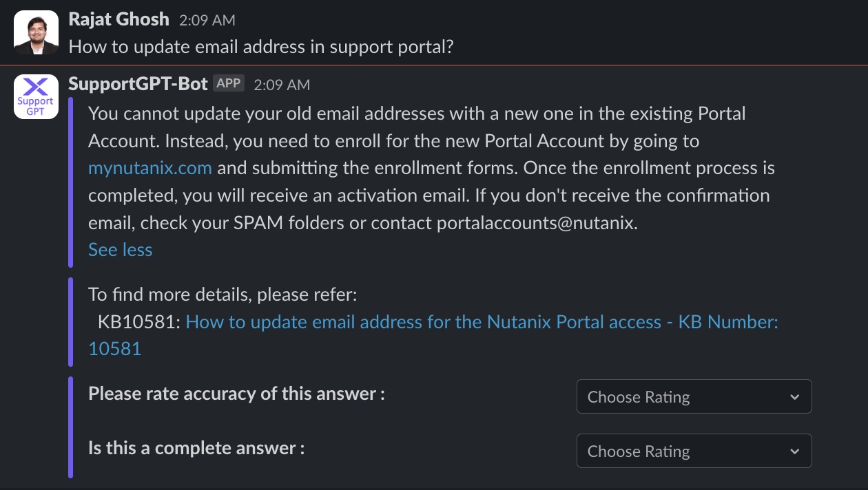Viewport: 868px width, 490px height.
Task: Click Rajat's question about updating email address
Action: [262, 47]
